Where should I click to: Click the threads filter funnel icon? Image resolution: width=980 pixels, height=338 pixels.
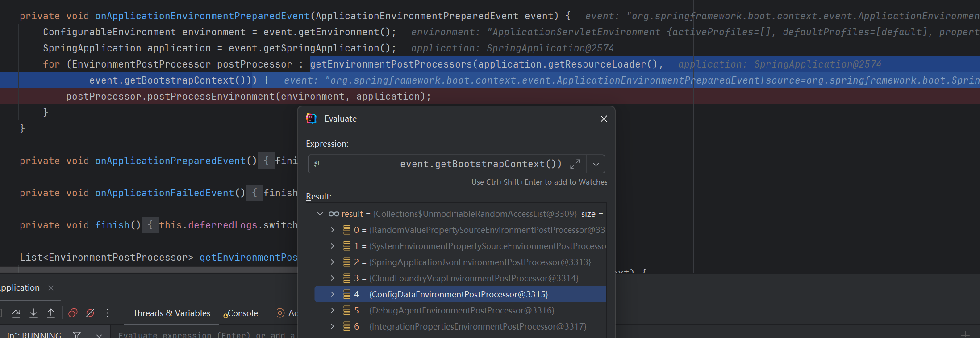coord(77,334)
